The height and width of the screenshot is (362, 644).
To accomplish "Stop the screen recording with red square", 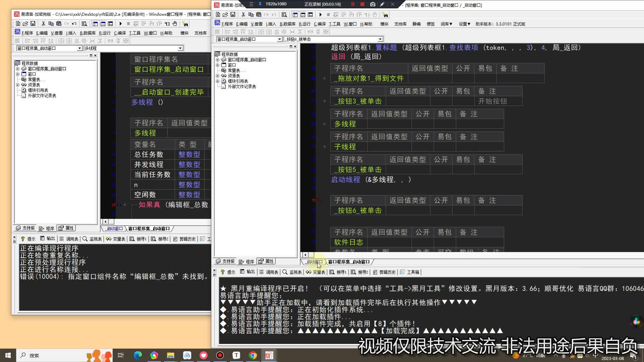I will tap(362, 4).
